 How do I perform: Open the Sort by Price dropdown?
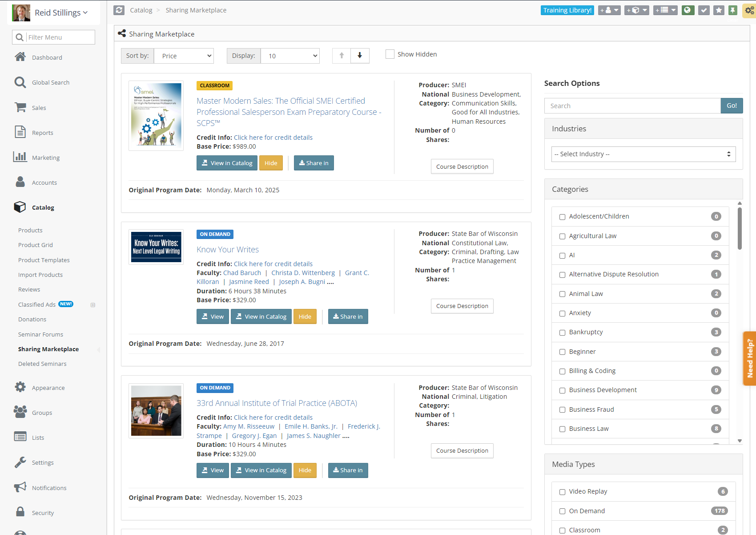(184, 56)
